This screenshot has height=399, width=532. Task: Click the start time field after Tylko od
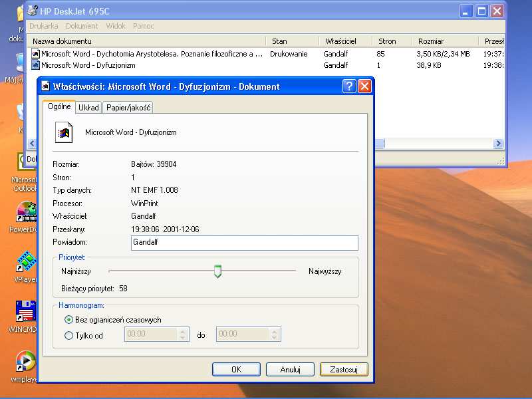152,334
